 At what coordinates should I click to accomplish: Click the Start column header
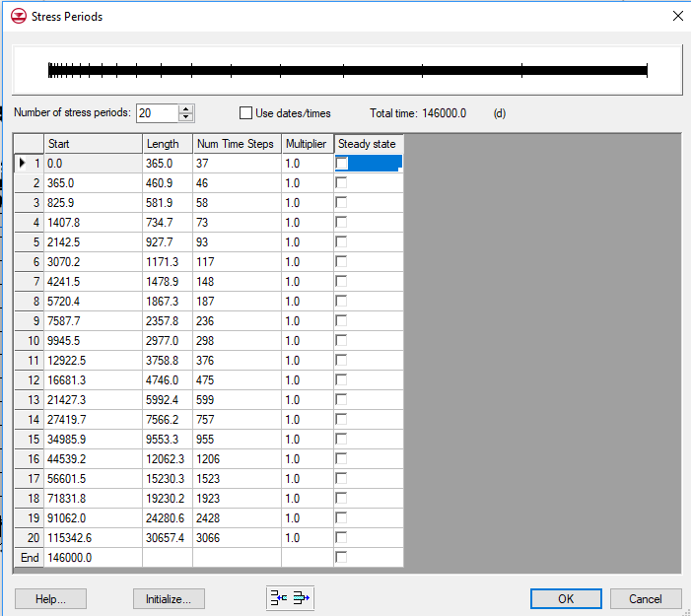tap(93, 144)
